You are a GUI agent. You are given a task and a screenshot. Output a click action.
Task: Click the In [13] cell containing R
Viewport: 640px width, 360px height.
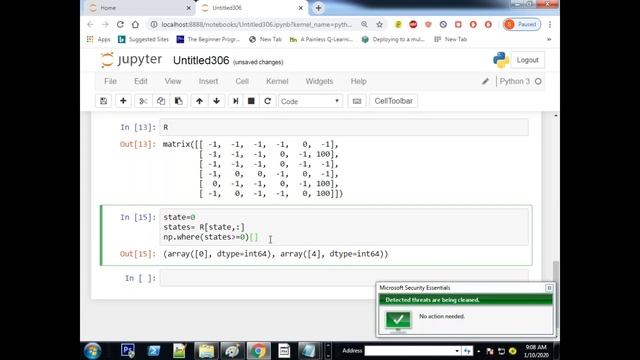click(x=344, y=127)
